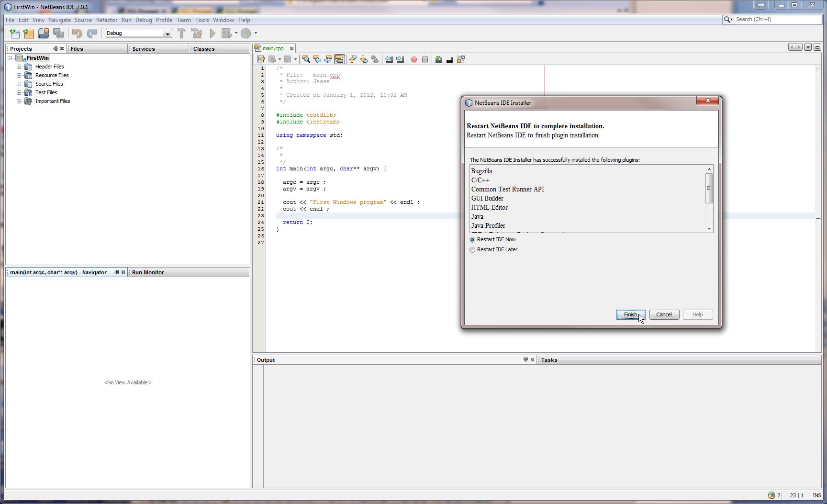This screenshot has height=504, width=827.
Task: Toggle Highlight Search in editor toolbar
Action: (x=339, y=59)
